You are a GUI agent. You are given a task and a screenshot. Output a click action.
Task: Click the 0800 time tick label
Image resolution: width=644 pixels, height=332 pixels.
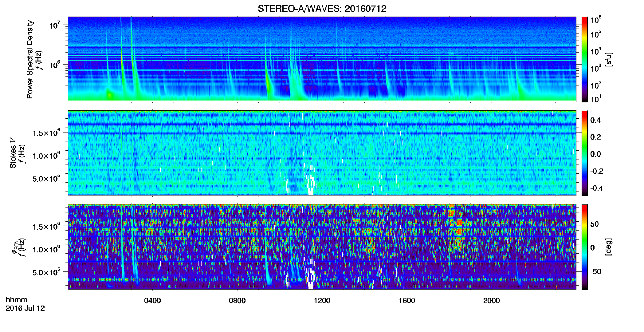(237, 300)
